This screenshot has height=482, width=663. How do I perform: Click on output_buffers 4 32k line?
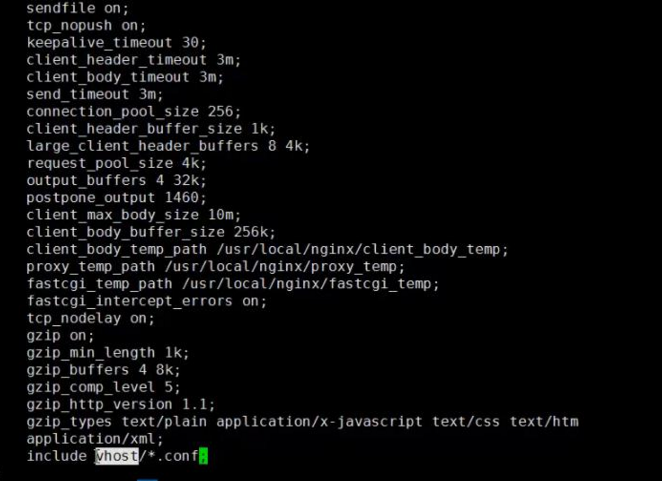click(x=117, y=181)
